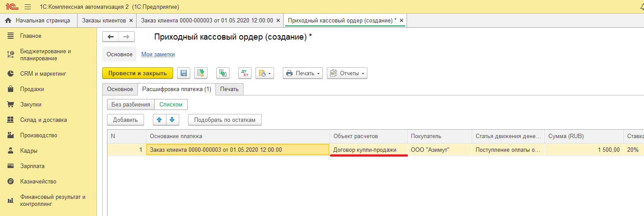Close the Приходный кассовый ордер tab
Image resolution: width=644 pixels, height=216 pixels.
[x=401, y=21]
